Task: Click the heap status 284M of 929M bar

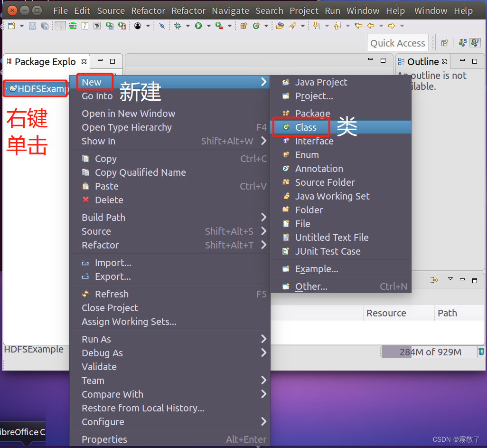Action: [429, 352]
